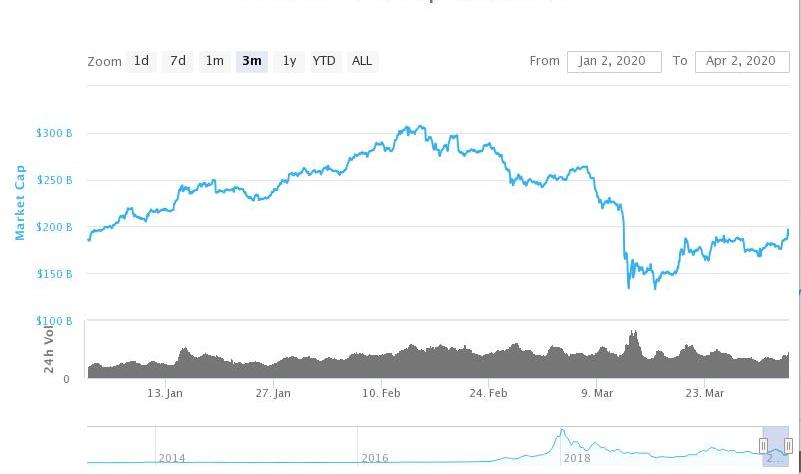Click the shaded navigator selection window
The image size is (801, 474).
coord(776,445)
